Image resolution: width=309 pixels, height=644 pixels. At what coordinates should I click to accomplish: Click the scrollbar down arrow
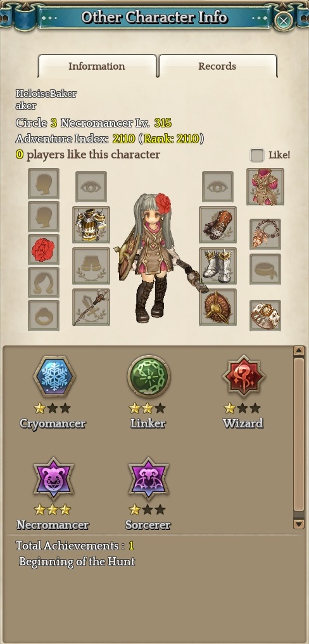[x=299, y=524]
